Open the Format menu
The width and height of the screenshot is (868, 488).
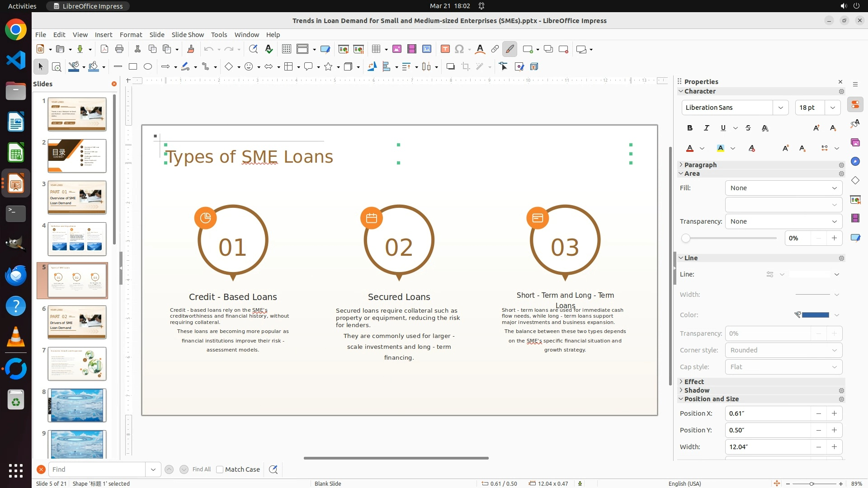point(131,35)
